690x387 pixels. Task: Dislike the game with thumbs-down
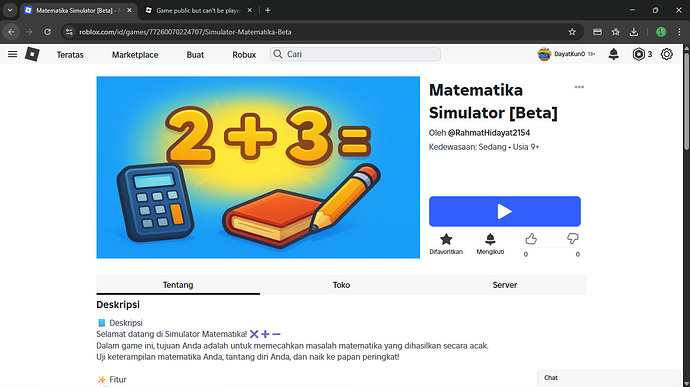click(573, 239)
